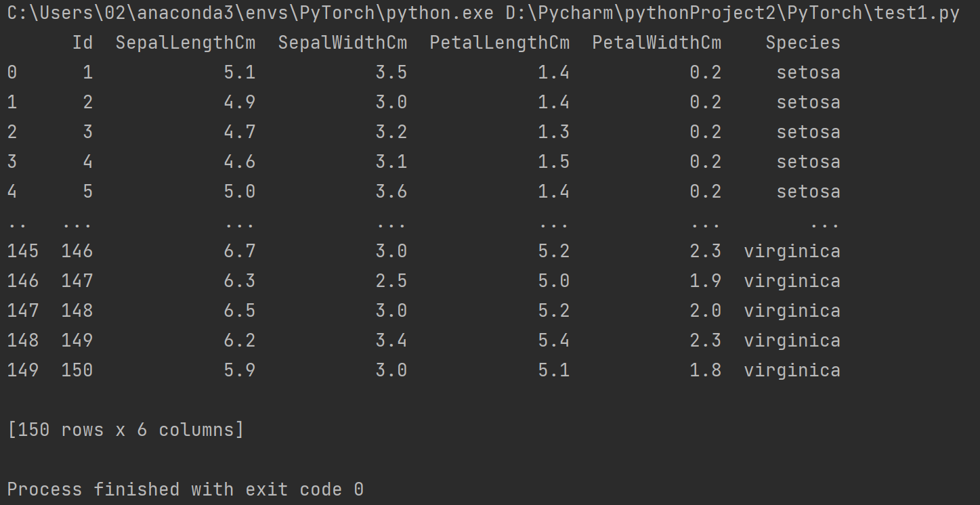The image size is (980, 505).
Task: Click the PetalWidthCm column header
Action: point(657,43)
